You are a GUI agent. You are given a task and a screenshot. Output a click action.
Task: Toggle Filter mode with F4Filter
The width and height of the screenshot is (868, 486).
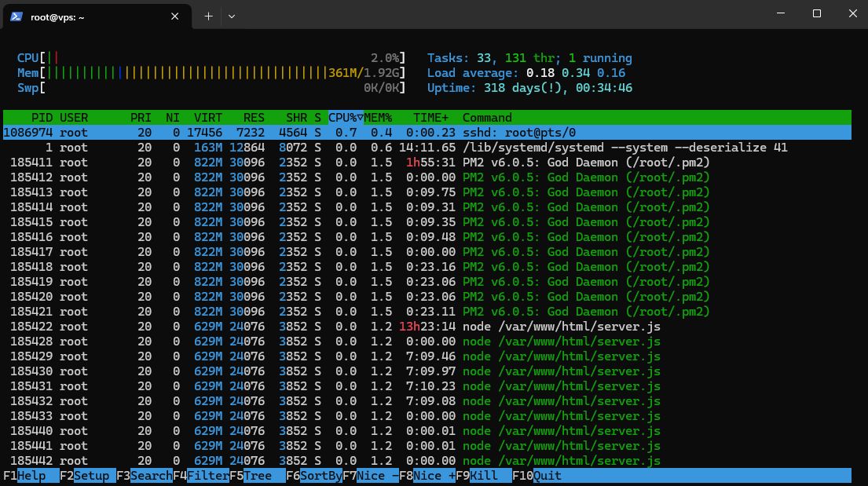(x=203, y=475)
